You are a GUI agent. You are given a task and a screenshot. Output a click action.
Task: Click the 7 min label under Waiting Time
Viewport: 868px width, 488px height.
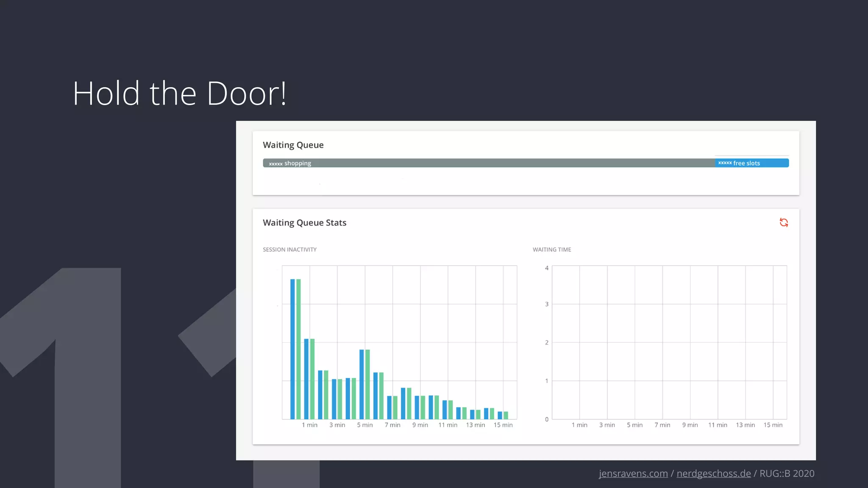click(x=662, y=425)
